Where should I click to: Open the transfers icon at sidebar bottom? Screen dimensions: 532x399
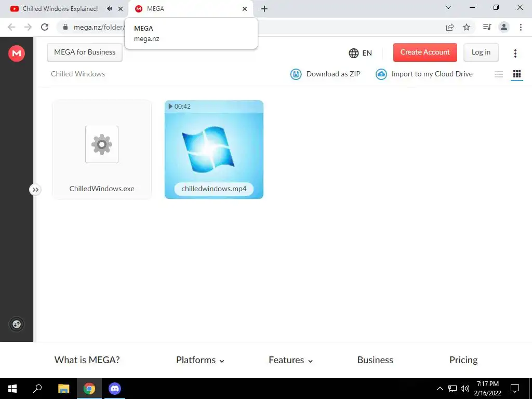(17, 324)
